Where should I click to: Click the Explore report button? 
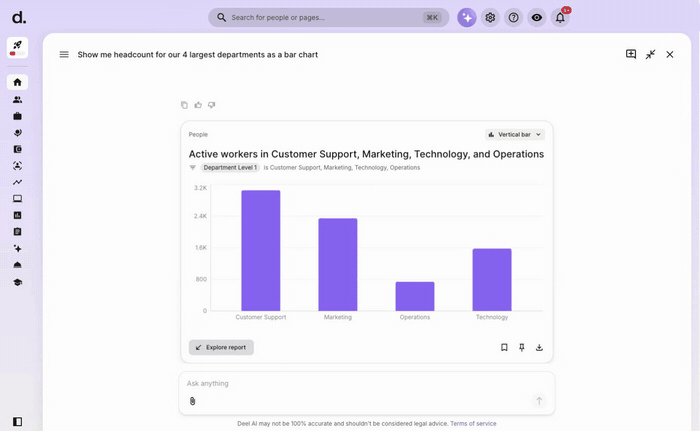coord(221,347)
